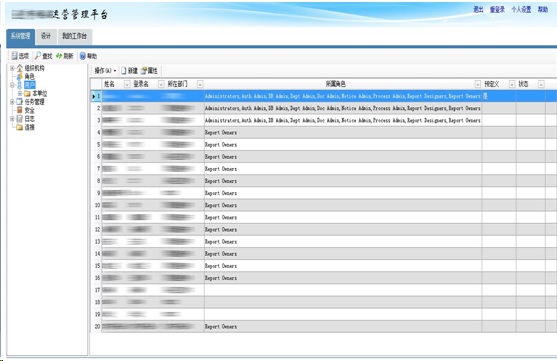
Task: Expand the 任务管理 tree node
Action: pos(12,102)
